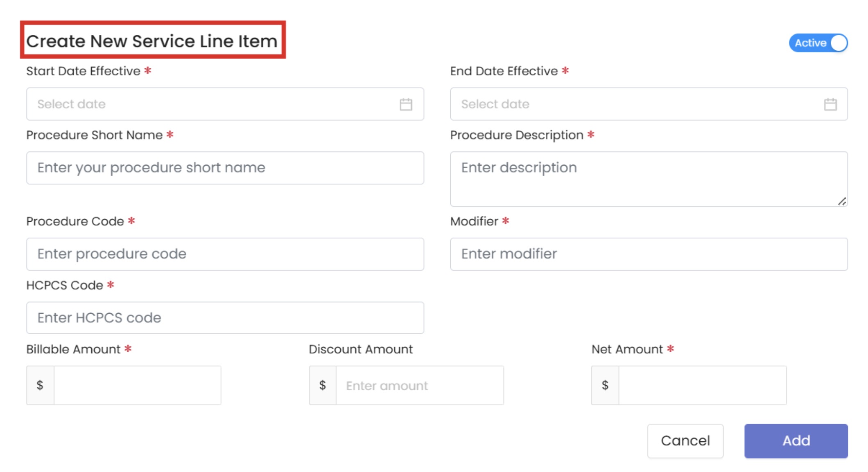Click resize handle of Procedure Description box

click(x=842, y=201)
